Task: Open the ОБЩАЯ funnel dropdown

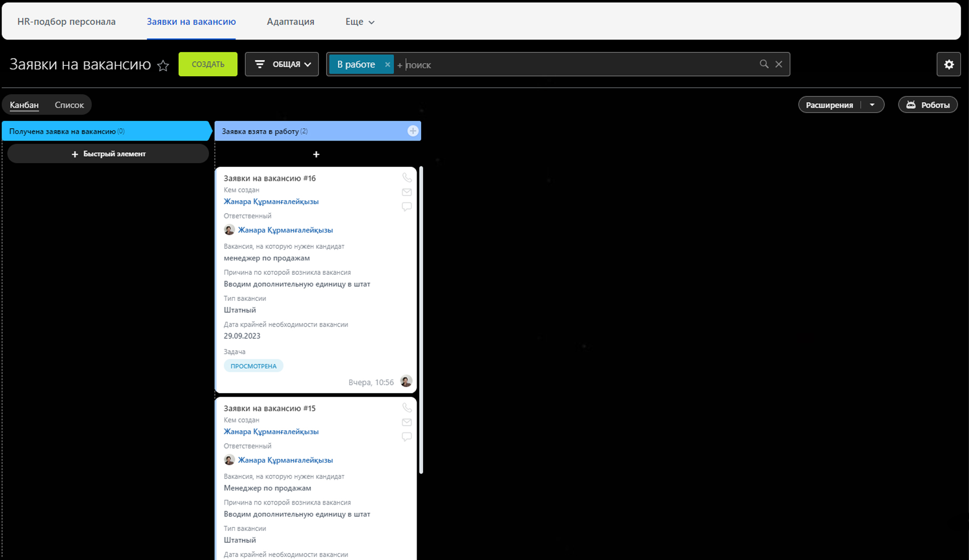Action: click(x=282, y=64)
